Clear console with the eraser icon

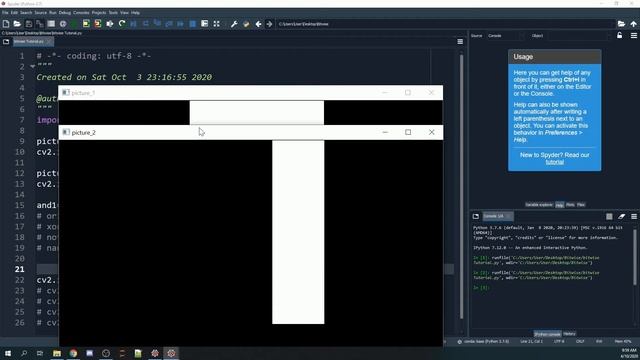tap(621, 216)
